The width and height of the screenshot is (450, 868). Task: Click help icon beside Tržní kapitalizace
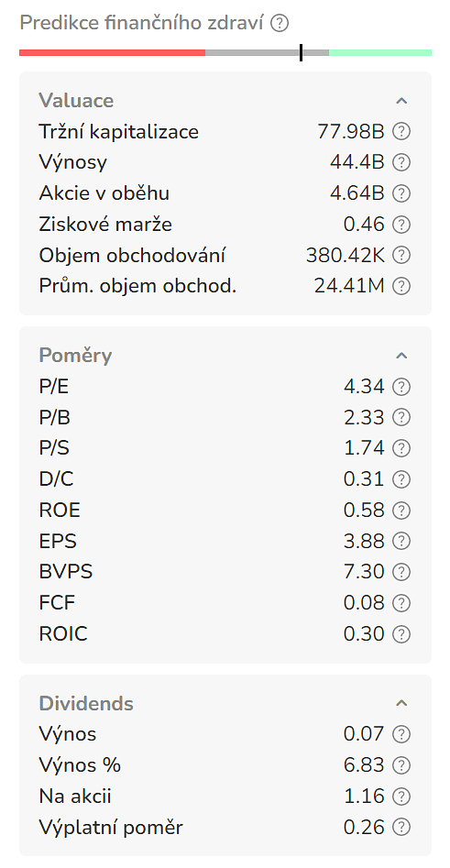point(401,132)
